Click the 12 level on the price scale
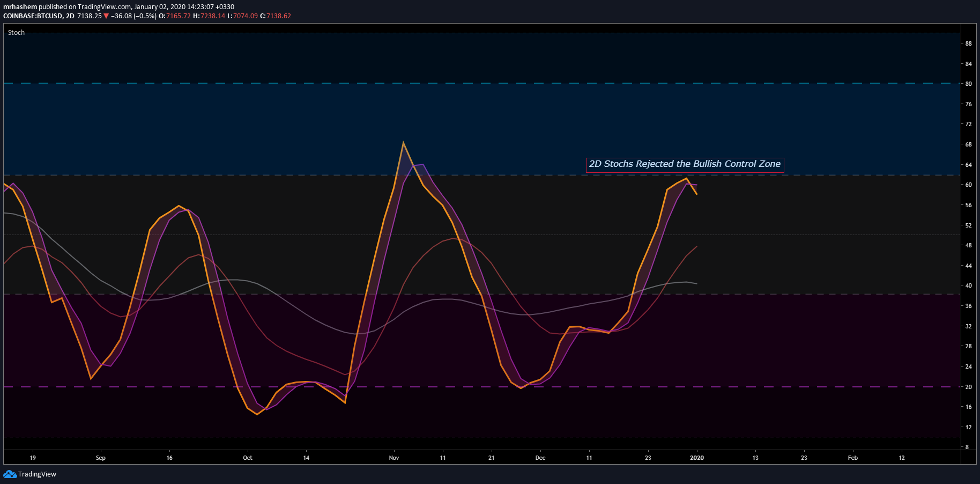 click(969, 427)
